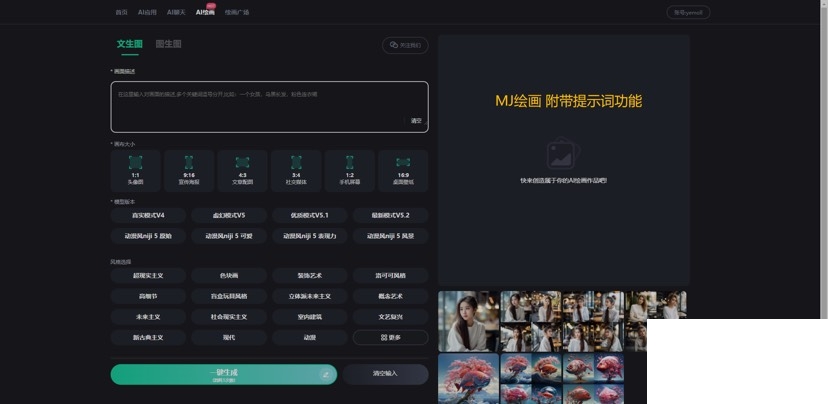
Task: Choose the 优质模式V5.1 model
Action: click(x=310, y=215)
